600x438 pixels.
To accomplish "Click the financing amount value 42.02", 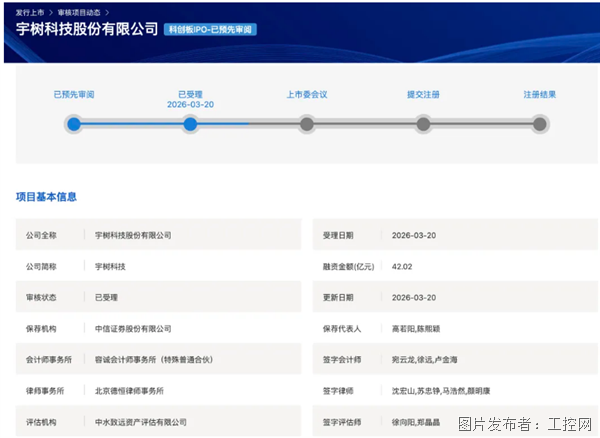I will click(402, 266).
